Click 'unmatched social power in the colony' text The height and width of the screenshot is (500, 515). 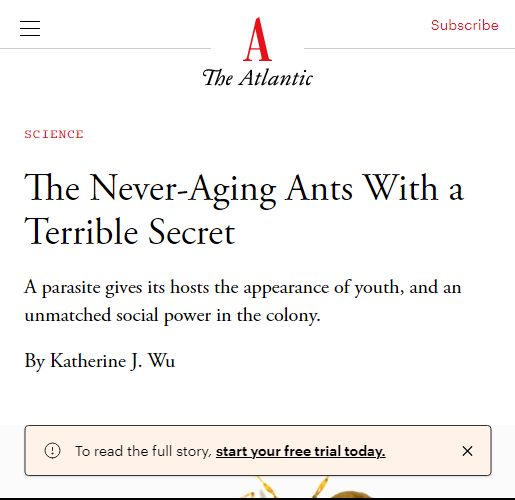pyautogui.click(x=172, y=315)
